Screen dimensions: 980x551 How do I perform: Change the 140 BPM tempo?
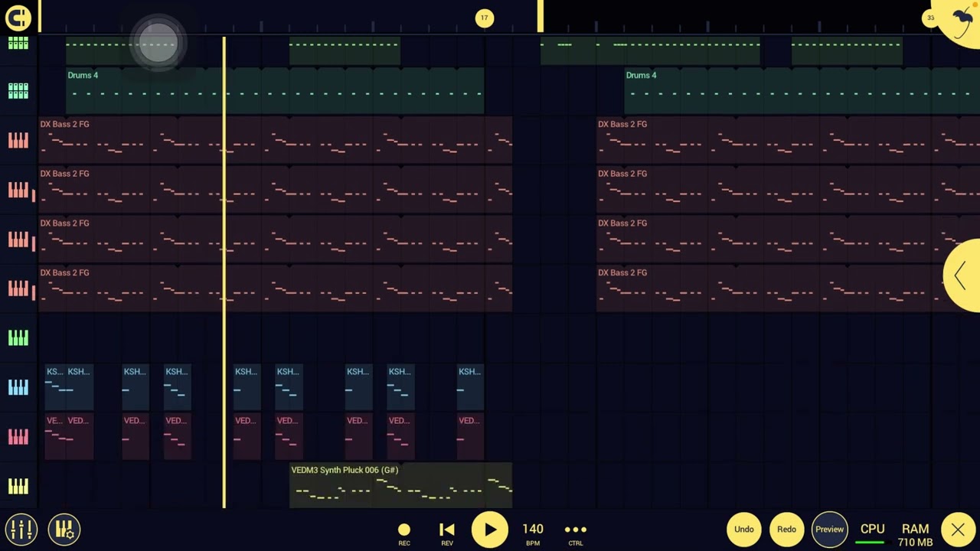pos(533,533)
